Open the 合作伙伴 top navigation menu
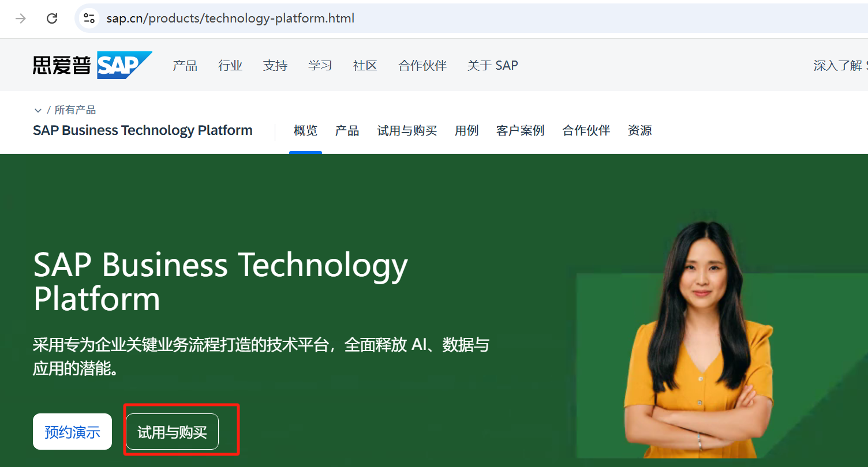Viewport: 868px width, 467px height. (422, 66)
